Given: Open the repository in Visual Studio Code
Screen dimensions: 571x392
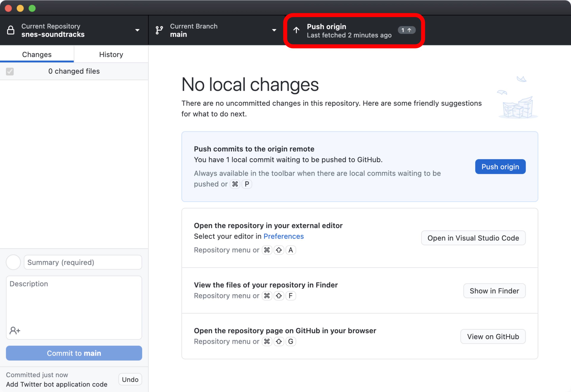Looking at the screenshot, I should tap(473, 238).
